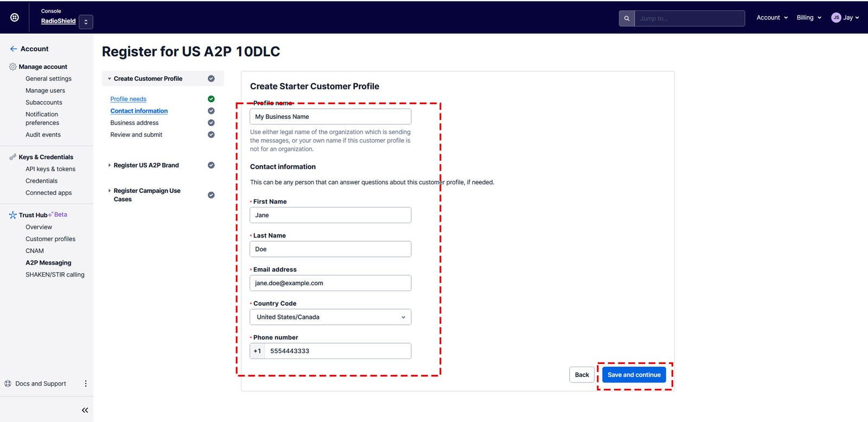The width and height of the screenshot is (868, 422).
Task: Click the Twilio console logo icon
Action: [15, 17]
